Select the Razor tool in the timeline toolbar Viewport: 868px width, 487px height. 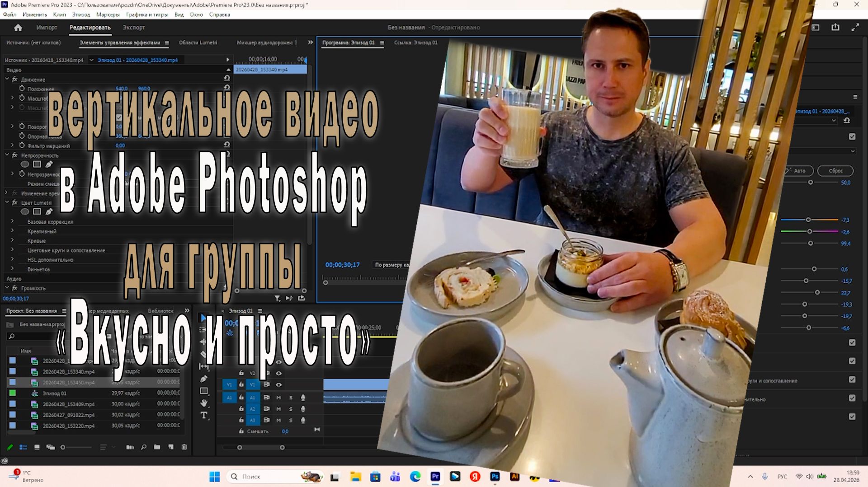click(x=202, y=353)
